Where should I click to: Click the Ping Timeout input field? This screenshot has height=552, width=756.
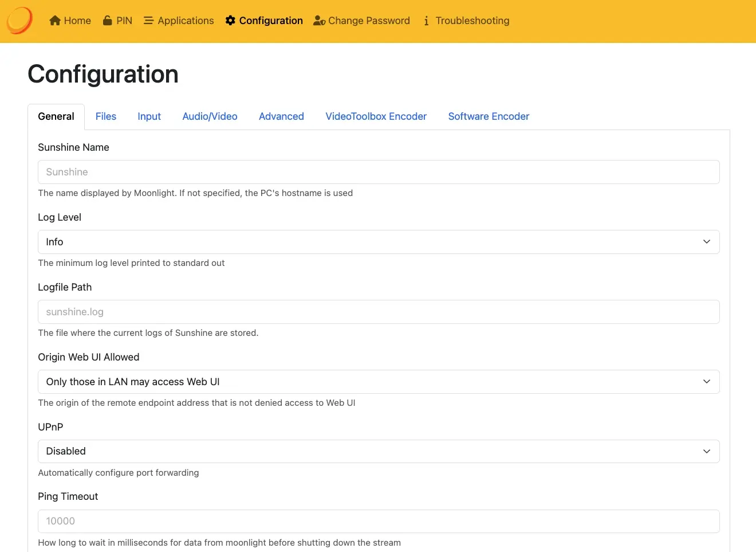378,521
